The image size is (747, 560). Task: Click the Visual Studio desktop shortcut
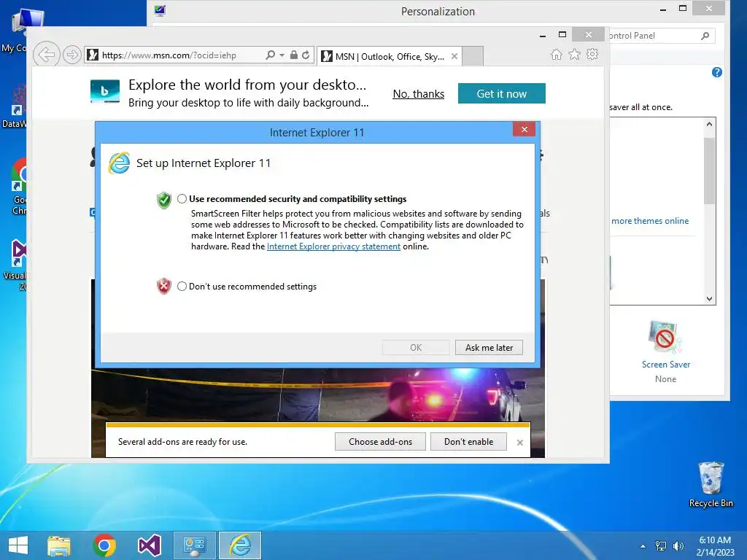point(18,264)
